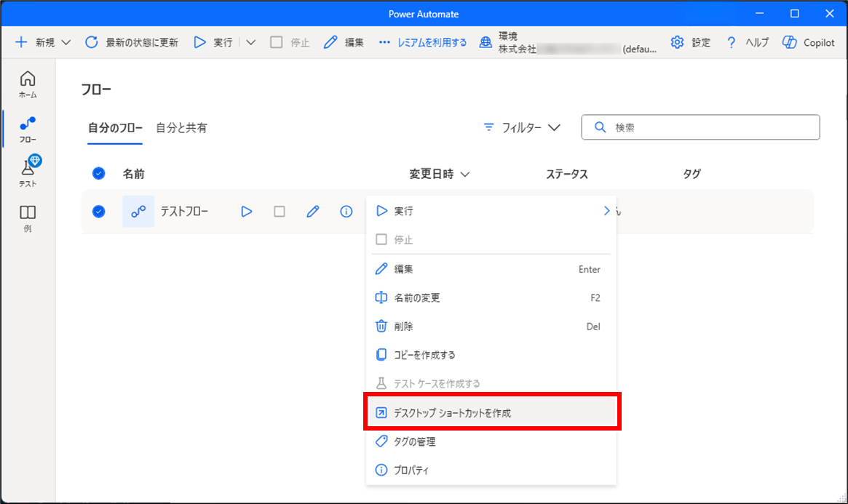Open 設定 gear in top toolbar
The image size is (848, 504).
pos(690,42)
